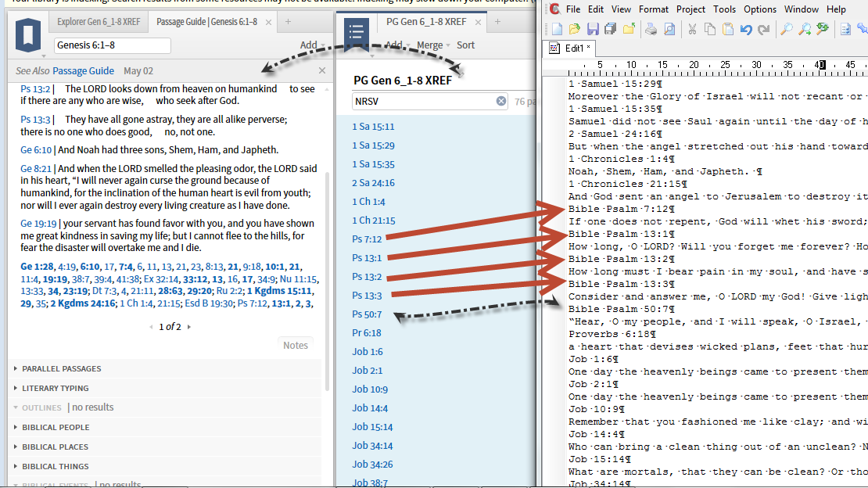Click the Logos panel menu bookmark icon
The width and height of the screenshot is (868, 488).
point(28,35)
